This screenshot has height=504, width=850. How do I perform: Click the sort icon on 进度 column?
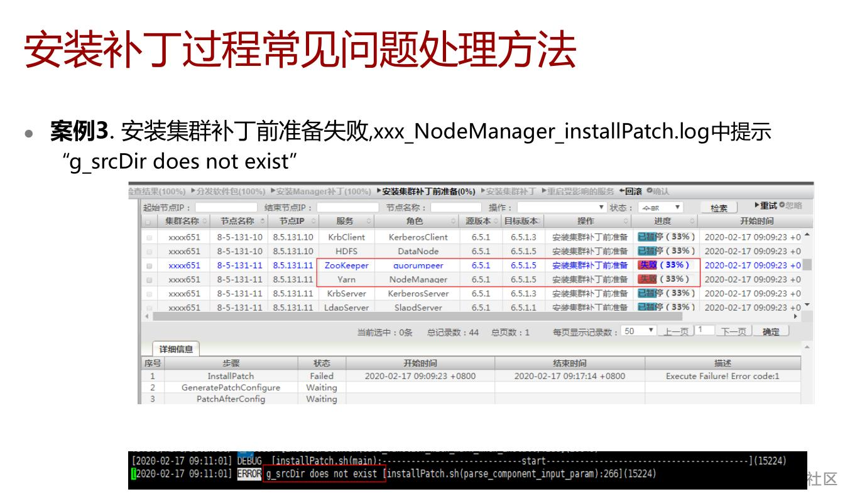point(692,220)
